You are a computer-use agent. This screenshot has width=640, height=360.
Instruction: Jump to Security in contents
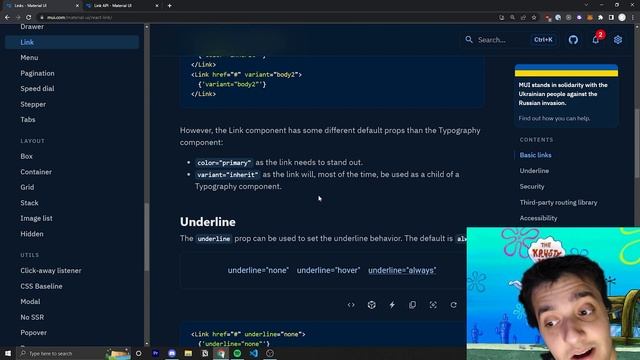coord(532,187)
